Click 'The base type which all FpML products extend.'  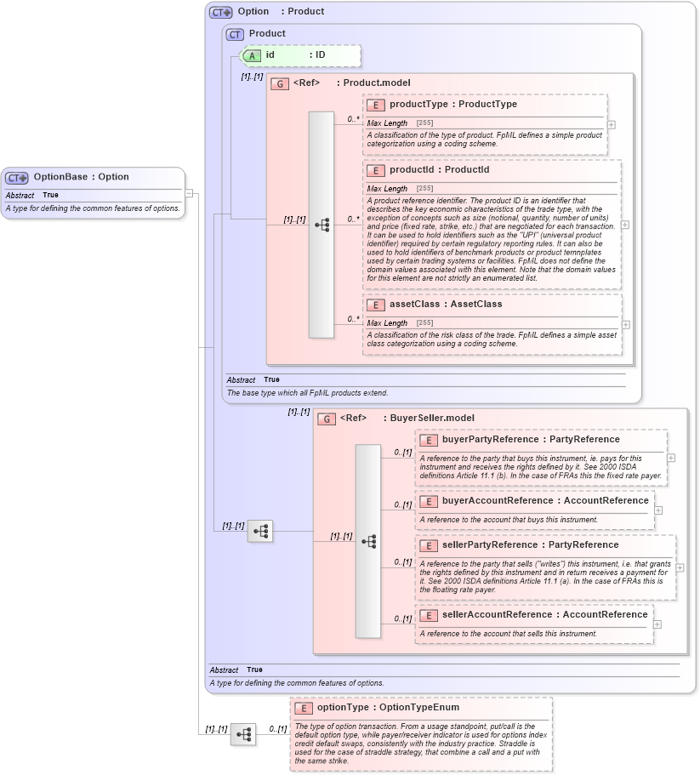pos(307,393)
